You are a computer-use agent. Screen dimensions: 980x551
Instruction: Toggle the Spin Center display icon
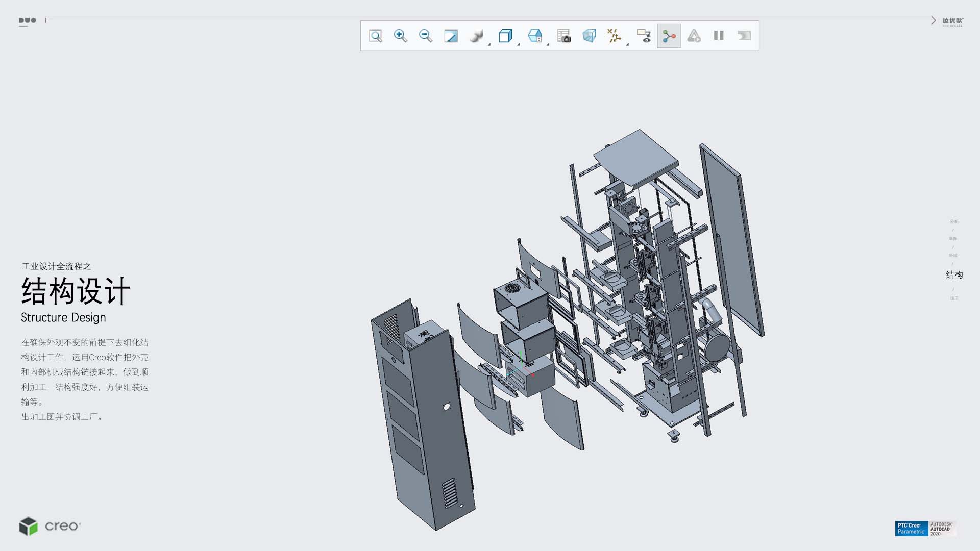point(669,36)
